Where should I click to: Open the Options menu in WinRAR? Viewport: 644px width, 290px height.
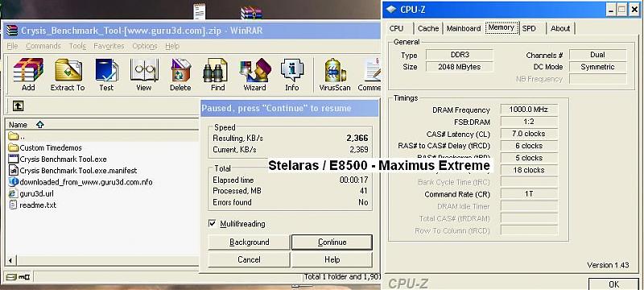click(x=145, y=46)
